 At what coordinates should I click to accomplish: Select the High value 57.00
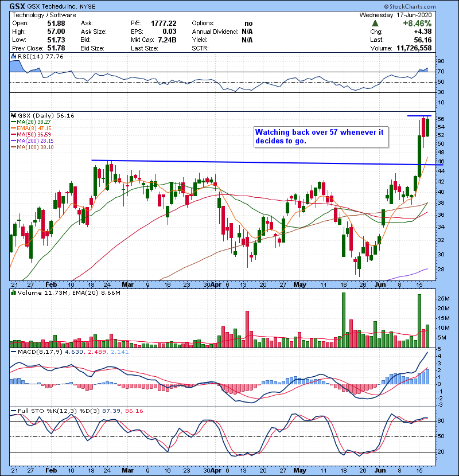click(x=56, y=32)
